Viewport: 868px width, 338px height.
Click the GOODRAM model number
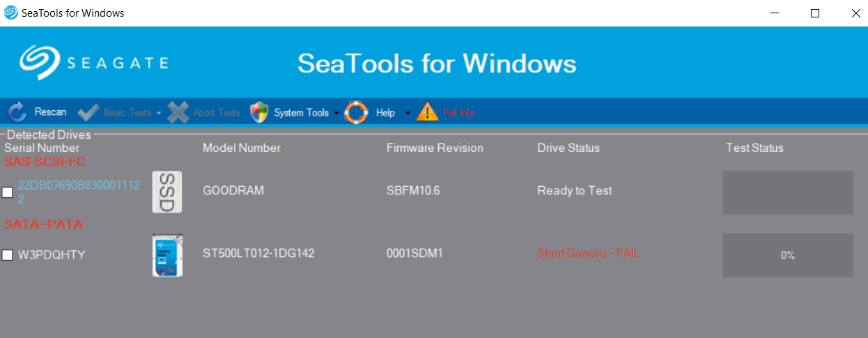(x=233, y=190)
